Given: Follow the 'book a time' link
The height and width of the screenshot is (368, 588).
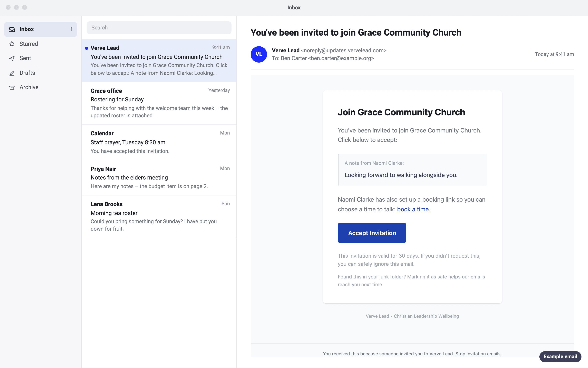Looking at the screenshot, I should pyautogui.click(x=413, y=209).
